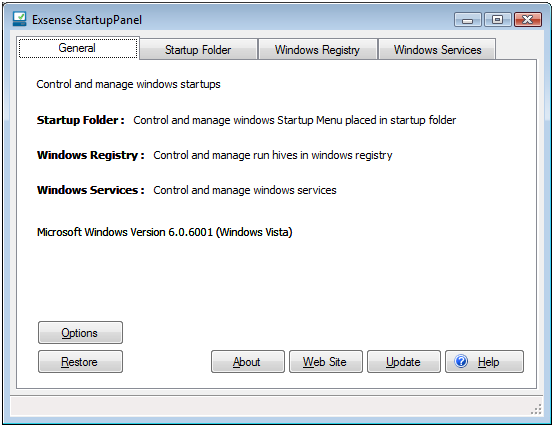
Task: Click the 'Exsense StartupPanel' window title text
Action: (87, 20)
